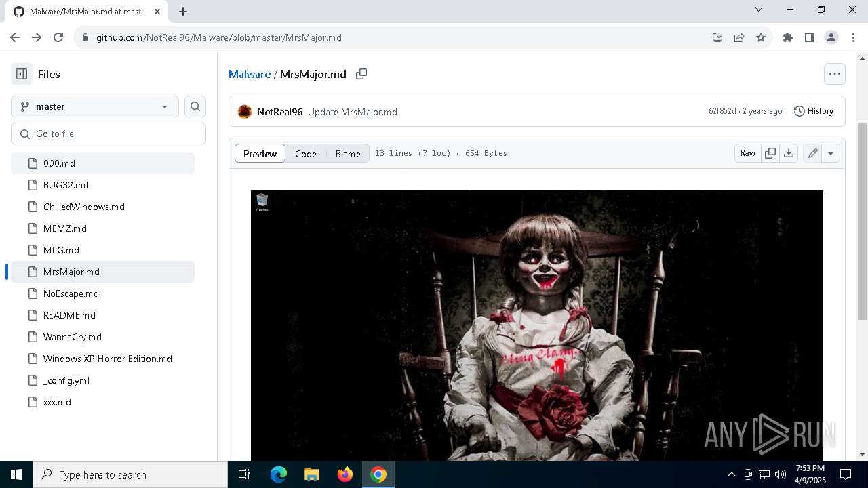Open WannaCry.md in the file tree
The width and height of the screenshot is (868, 488).
103,337
